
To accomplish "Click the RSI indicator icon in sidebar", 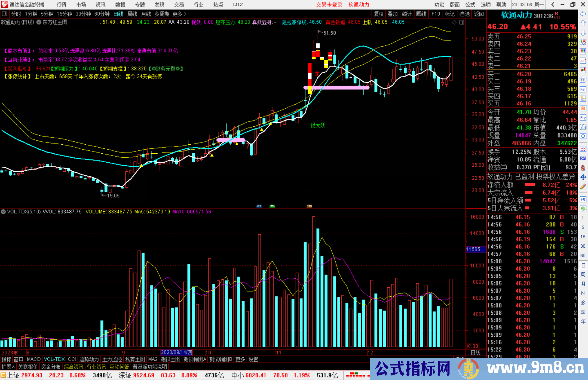I will click(x=583, y=158).
